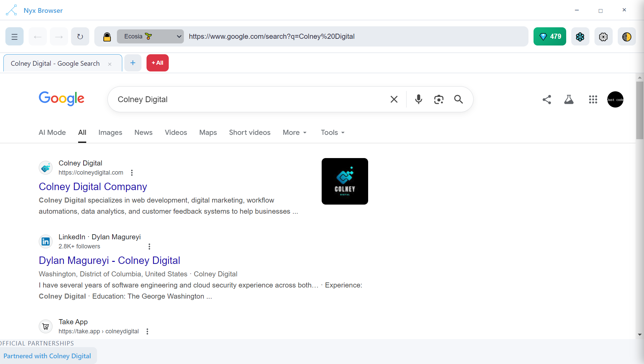Viewport: 644px width, 364px height.
Task: Submit search with magnifier icon
Action: click(x=458, y=99)
